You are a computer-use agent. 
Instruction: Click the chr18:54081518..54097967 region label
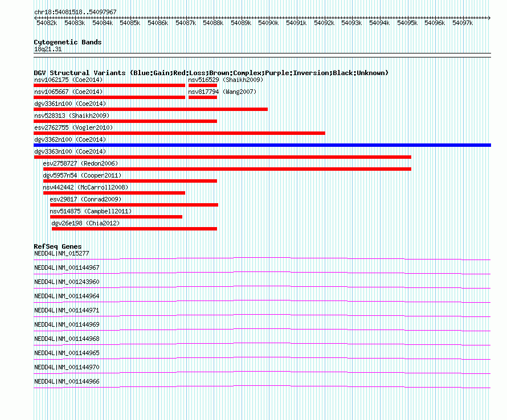click(x=75, y=13)
